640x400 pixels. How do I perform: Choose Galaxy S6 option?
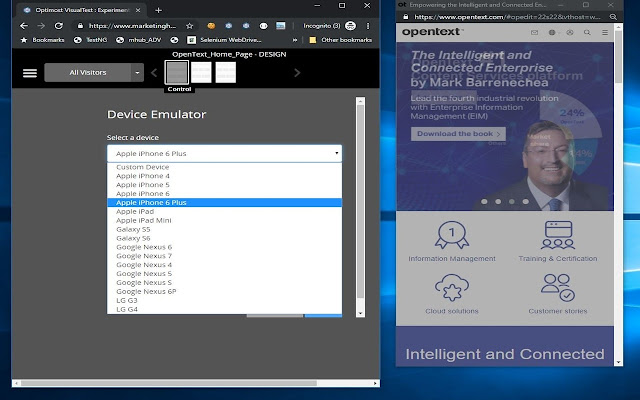pos(224,238)
